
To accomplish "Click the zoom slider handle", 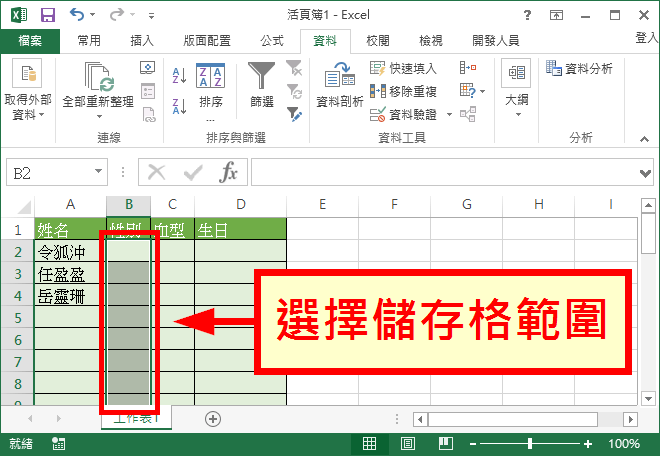I will point(530,443).
